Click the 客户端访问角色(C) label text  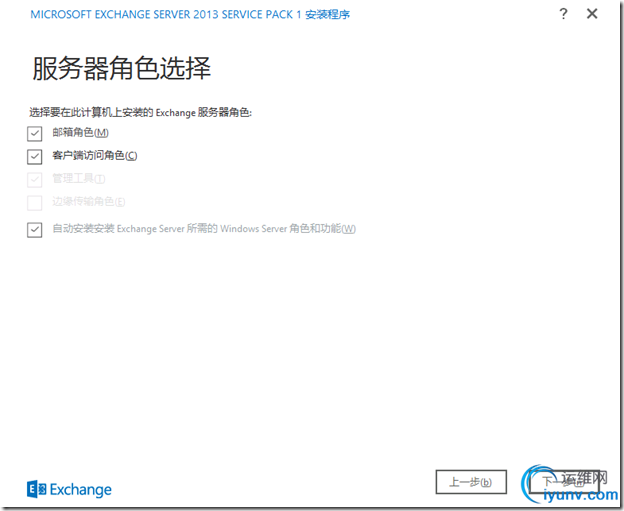click(x=95, y=156)
